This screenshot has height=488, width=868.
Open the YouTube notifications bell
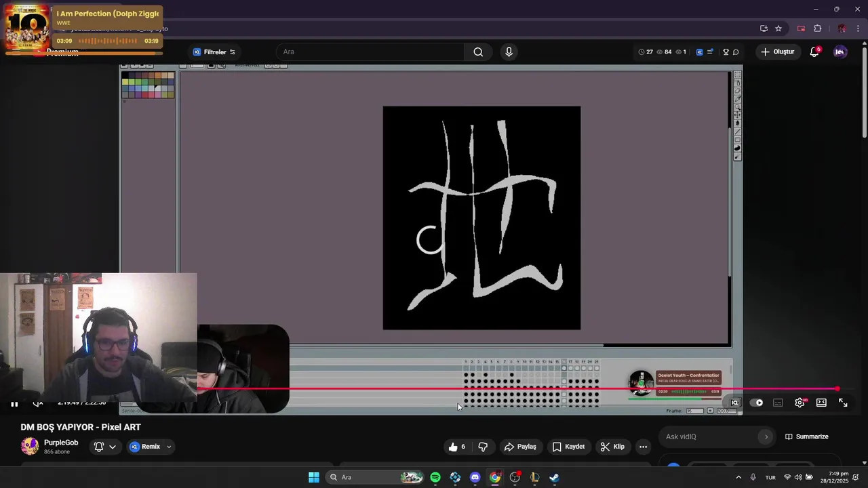click(814, 52)
